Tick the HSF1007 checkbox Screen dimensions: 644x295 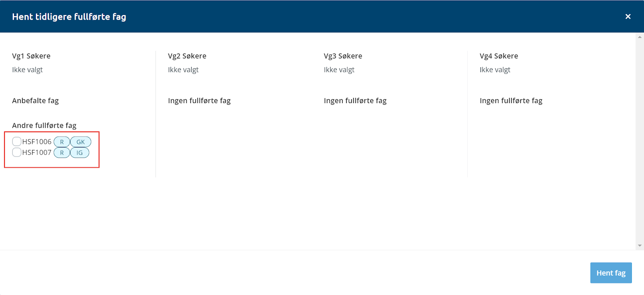point(17,152)
